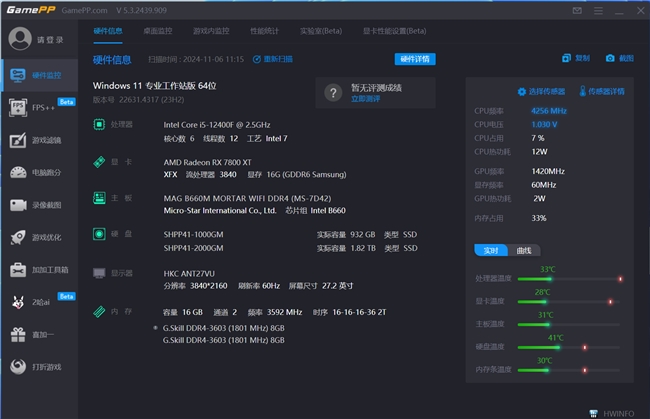Switch to the 实验室(Beta) tab

click(321, 31)
